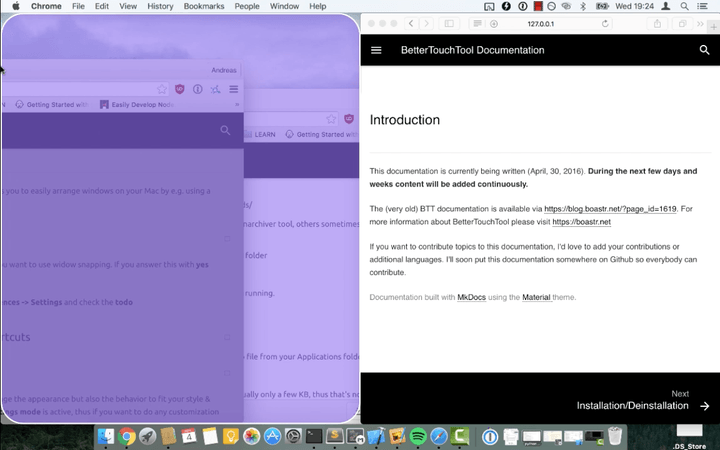
Task: Open Finder from the Dock
Action: pyautogui.click(x=107, y=436)
